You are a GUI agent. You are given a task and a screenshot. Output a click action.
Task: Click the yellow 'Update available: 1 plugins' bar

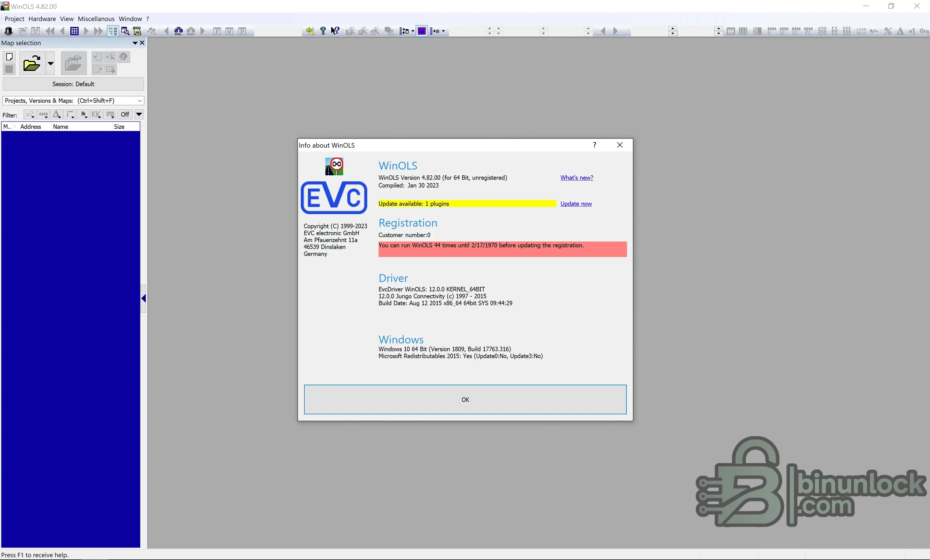(x=467, y=204)
